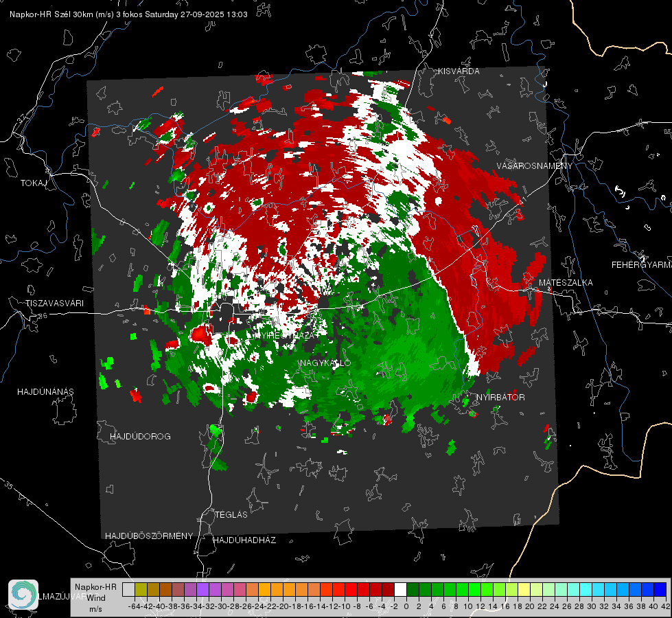672x618 pixels.
Task: Select the NAGYKÁLLÓ town label
Action: point(325,363)
